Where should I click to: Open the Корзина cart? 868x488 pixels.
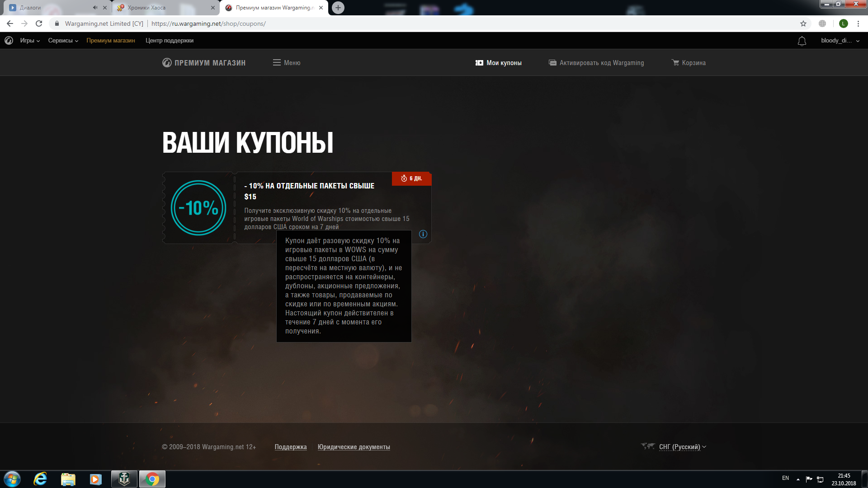tap(689, 63)
